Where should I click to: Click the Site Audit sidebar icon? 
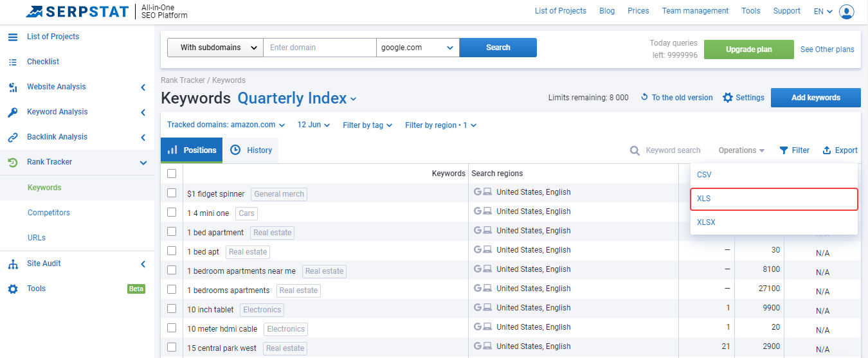pyautogui.click(x=13, y=264)
